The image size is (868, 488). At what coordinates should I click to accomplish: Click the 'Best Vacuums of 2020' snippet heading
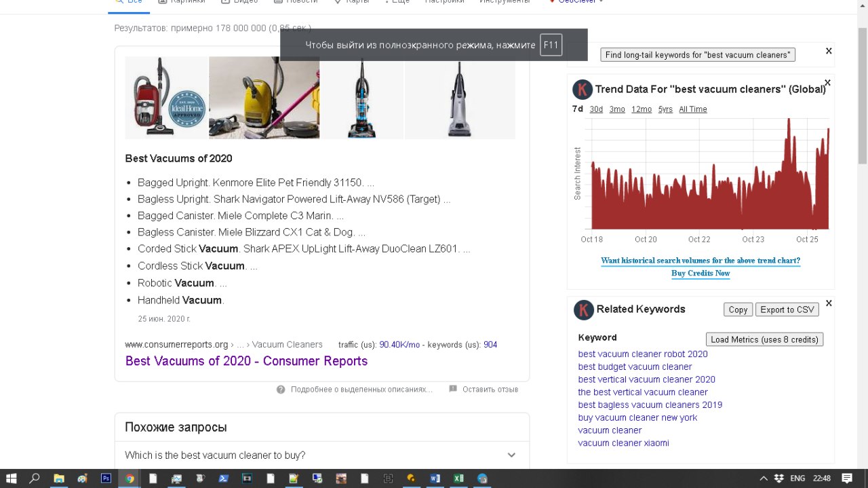point(178,159)
